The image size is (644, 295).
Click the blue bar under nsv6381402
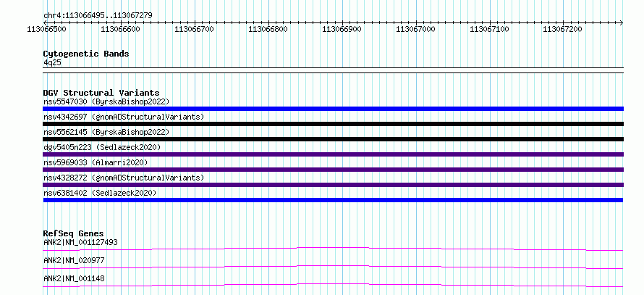[x=333, y=200]
